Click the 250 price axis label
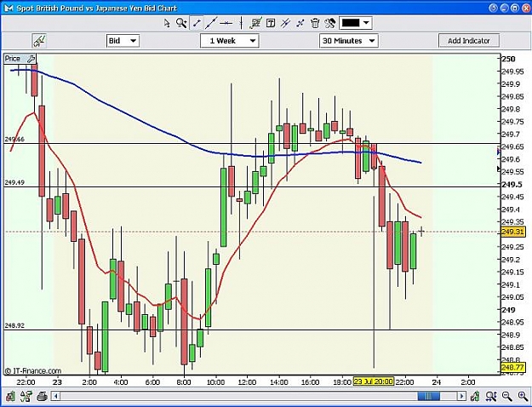Image resolution: width=532 pixels, height=407 pixels. point(509,59)
